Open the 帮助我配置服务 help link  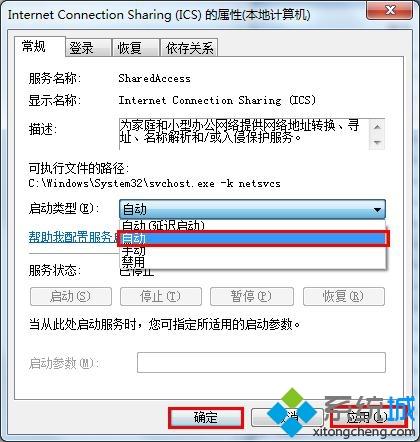coord(74,237)
